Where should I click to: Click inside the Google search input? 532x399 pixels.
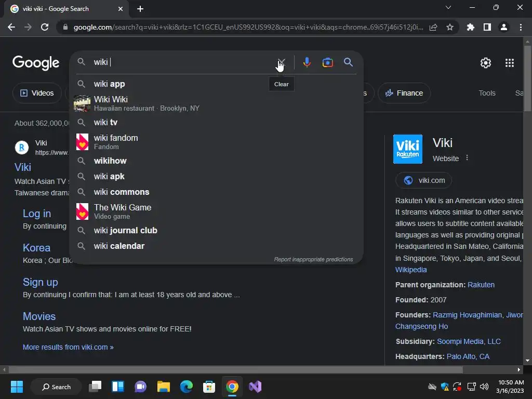click(x=183, y=62)
